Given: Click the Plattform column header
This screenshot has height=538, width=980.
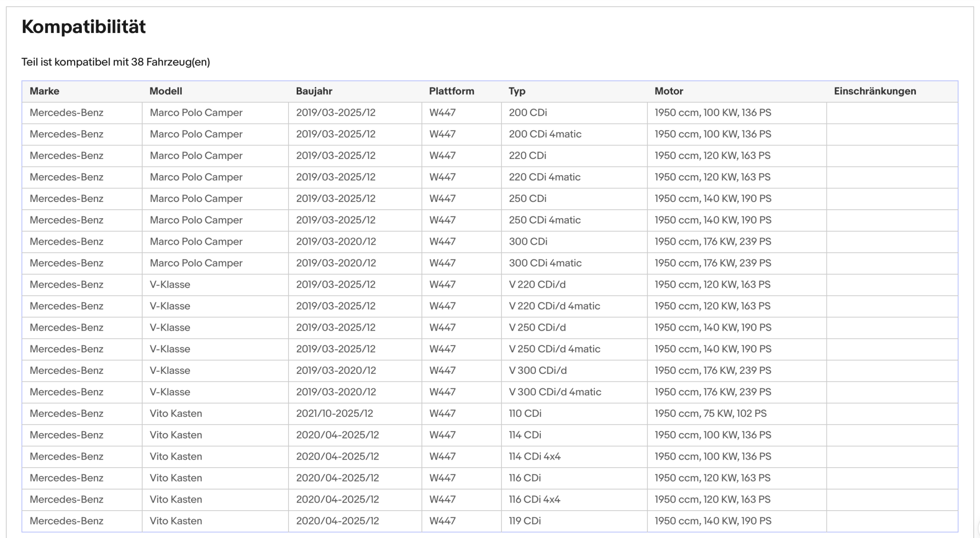Looking at the screenshot, I should point(451,91).
